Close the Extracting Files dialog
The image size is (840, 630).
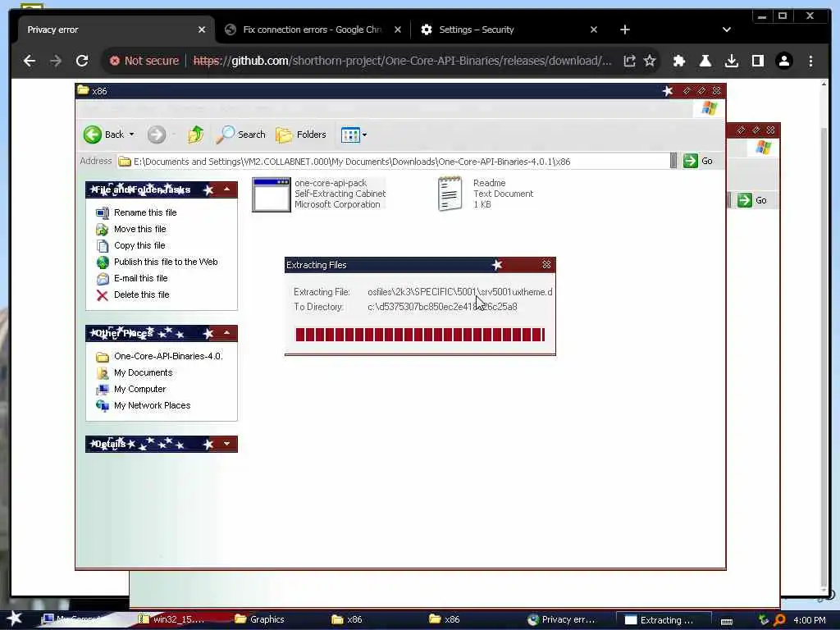pyautogui.click(x=546, y=265)
